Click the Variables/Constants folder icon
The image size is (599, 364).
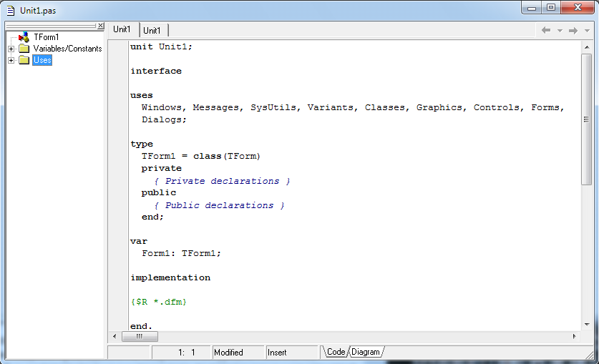(24, 49)
